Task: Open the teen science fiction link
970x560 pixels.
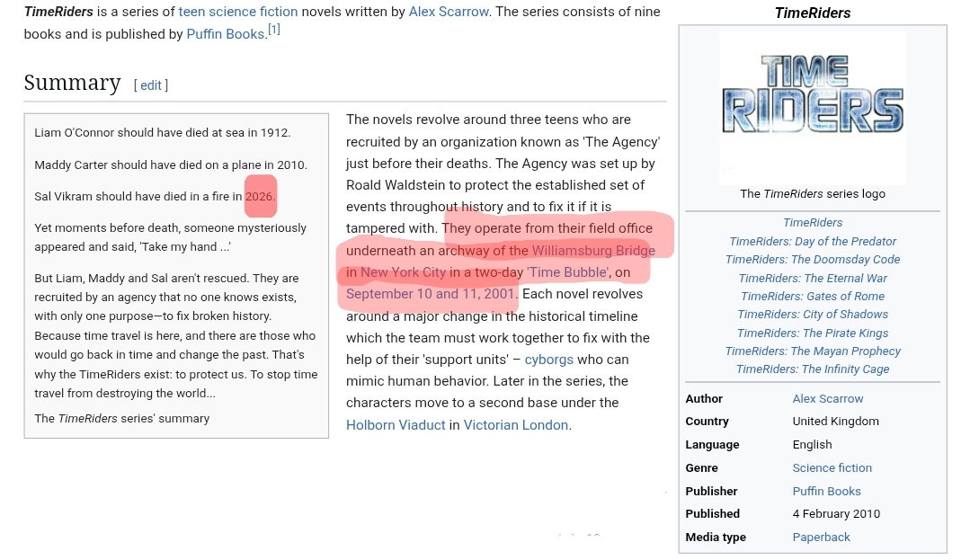Action: coord(238,12)
